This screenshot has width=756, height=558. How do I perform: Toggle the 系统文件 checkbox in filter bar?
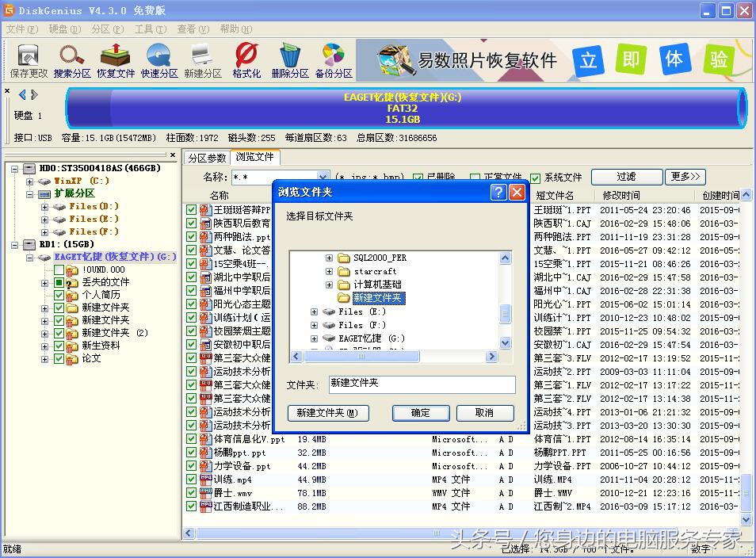pos(536,178)
